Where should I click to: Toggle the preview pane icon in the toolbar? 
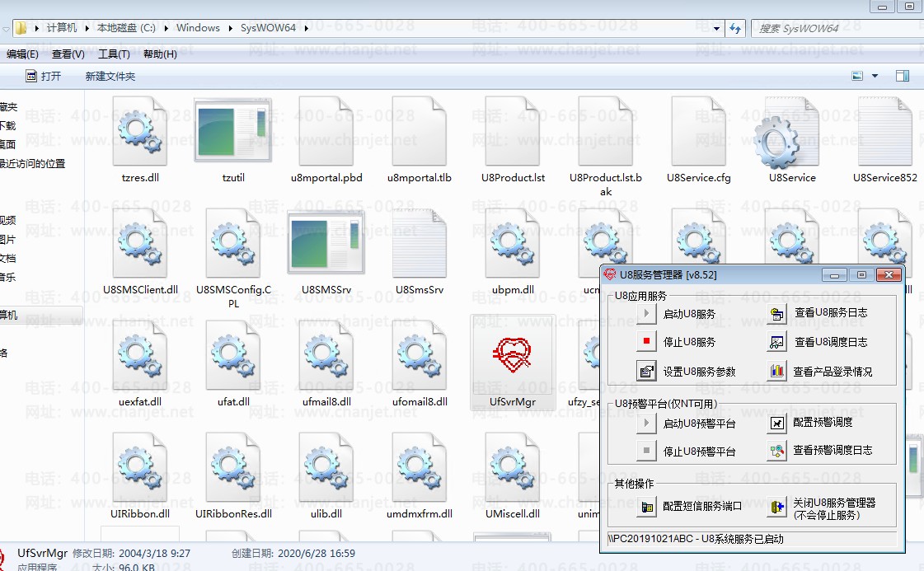point(903,76)
